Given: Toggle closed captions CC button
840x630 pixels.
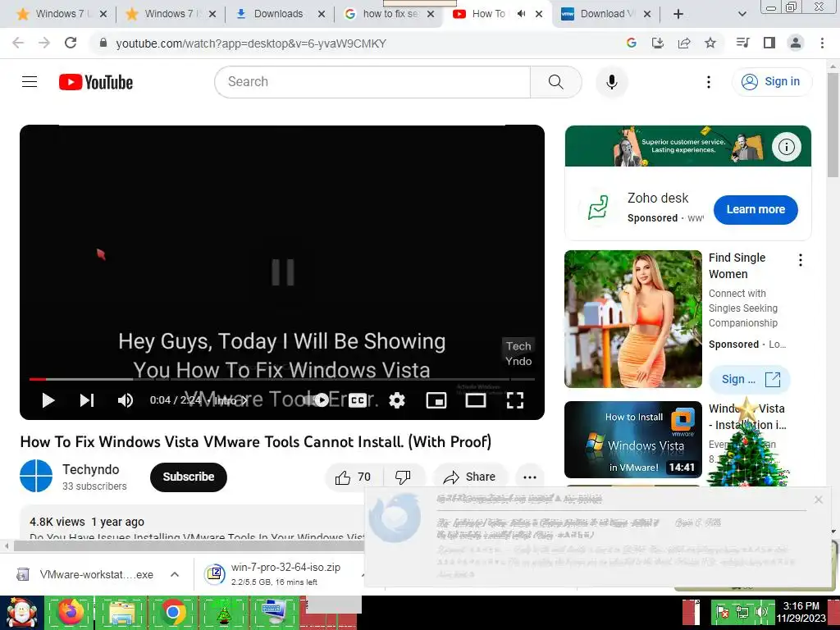Looking at the screenshot, I should click(x=358, y=400).
